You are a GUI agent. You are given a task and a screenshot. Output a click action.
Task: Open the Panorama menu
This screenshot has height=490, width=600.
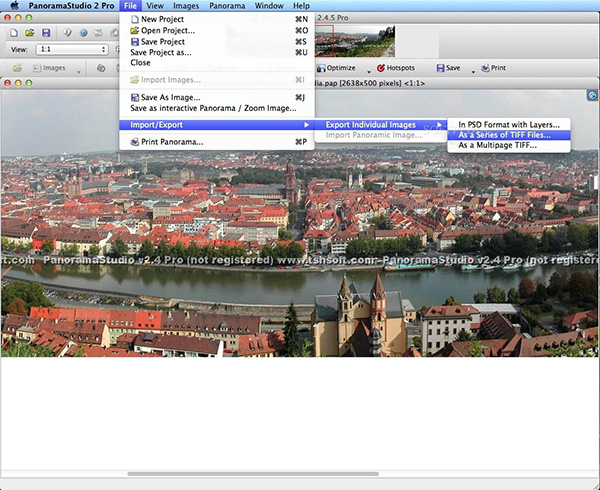227,6
